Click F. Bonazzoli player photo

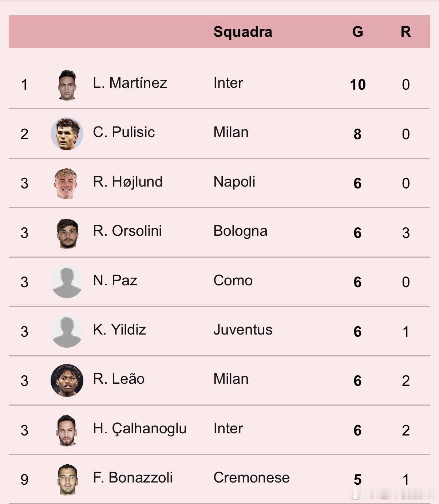pyautogui.click(x=67, y=479)
